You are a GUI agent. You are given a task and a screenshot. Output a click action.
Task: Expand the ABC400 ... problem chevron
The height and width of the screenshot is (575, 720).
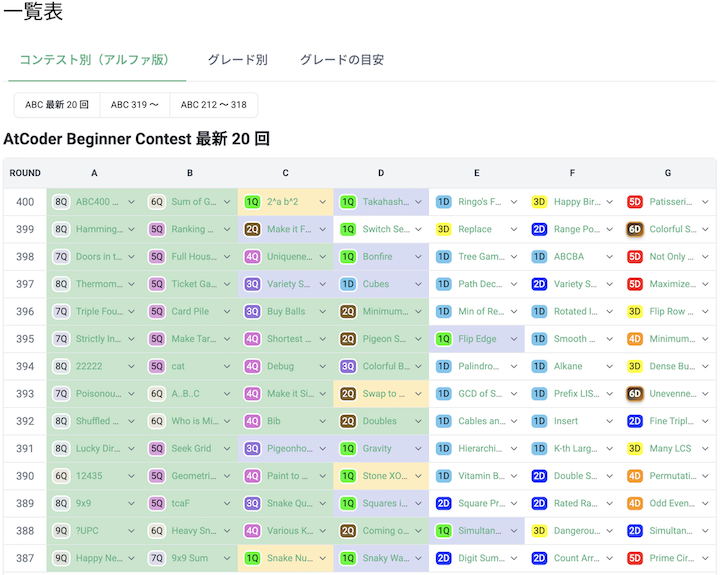coord(131,202)
